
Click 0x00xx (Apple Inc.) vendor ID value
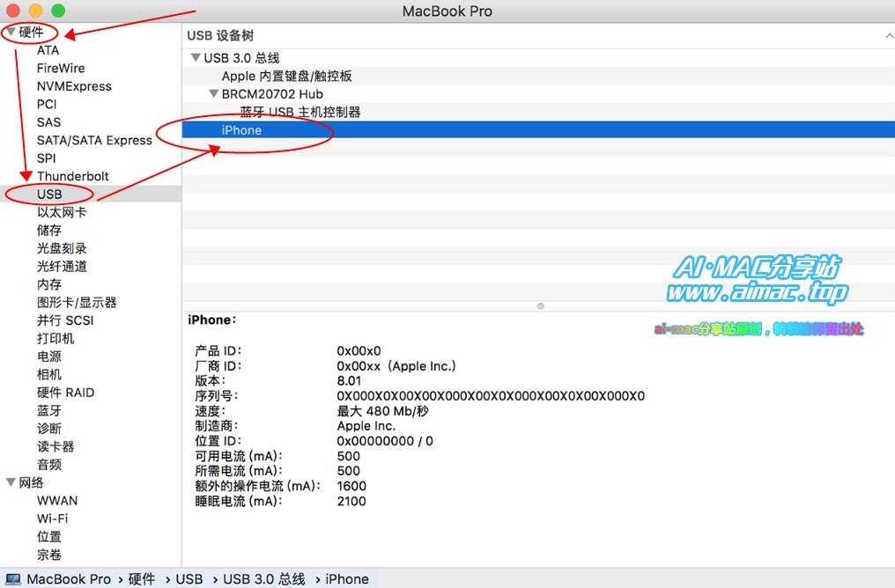(396, 365)
